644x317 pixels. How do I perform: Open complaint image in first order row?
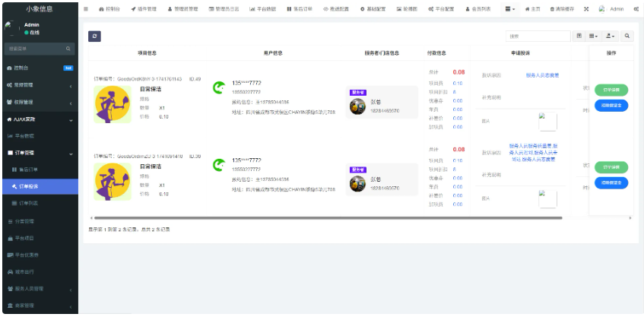pyautogui.click(x=547, y=122)
